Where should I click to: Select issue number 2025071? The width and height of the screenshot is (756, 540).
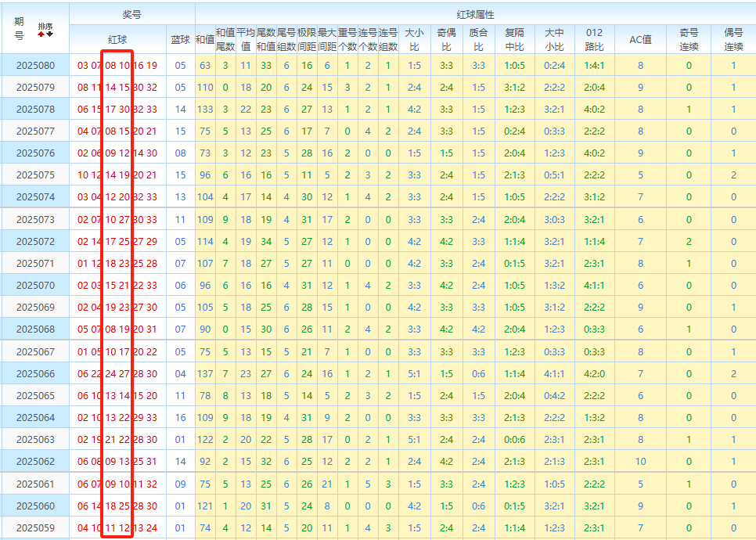[36, 263]
